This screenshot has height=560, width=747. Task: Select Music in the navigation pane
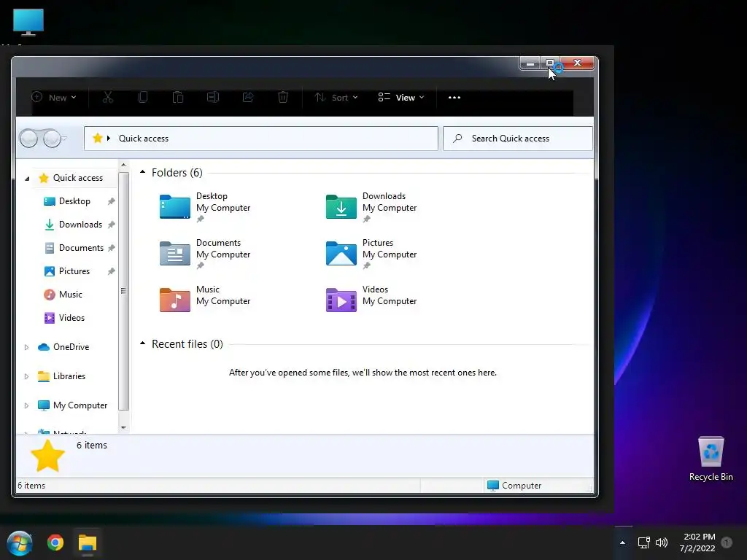(71, 295)
